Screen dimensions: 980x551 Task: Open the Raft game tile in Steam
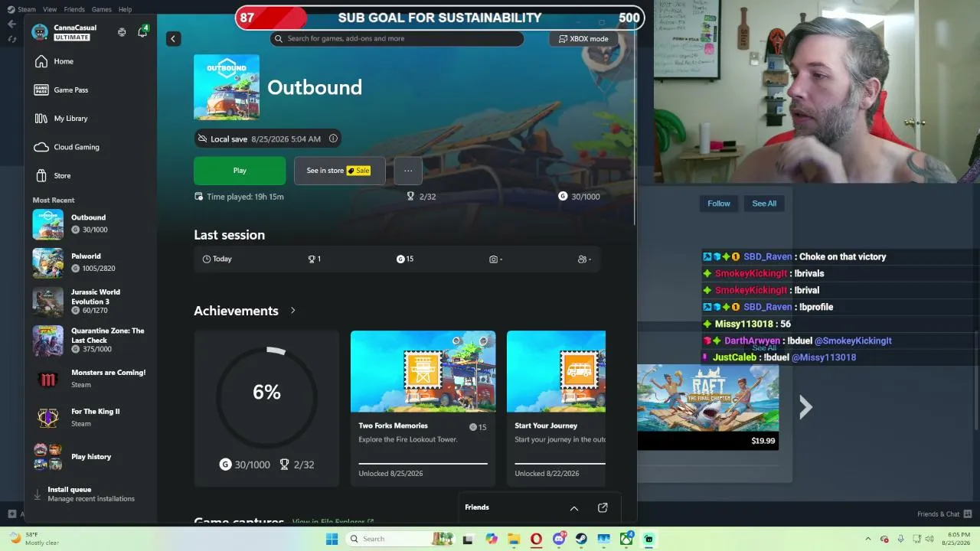[708, 406]
